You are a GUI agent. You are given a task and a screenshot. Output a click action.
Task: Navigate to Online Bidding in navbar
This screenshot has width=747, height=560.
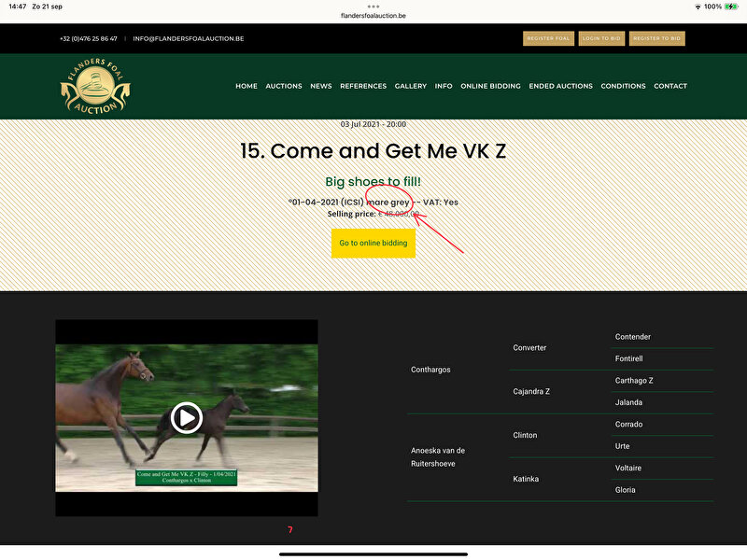pos(490,86)
